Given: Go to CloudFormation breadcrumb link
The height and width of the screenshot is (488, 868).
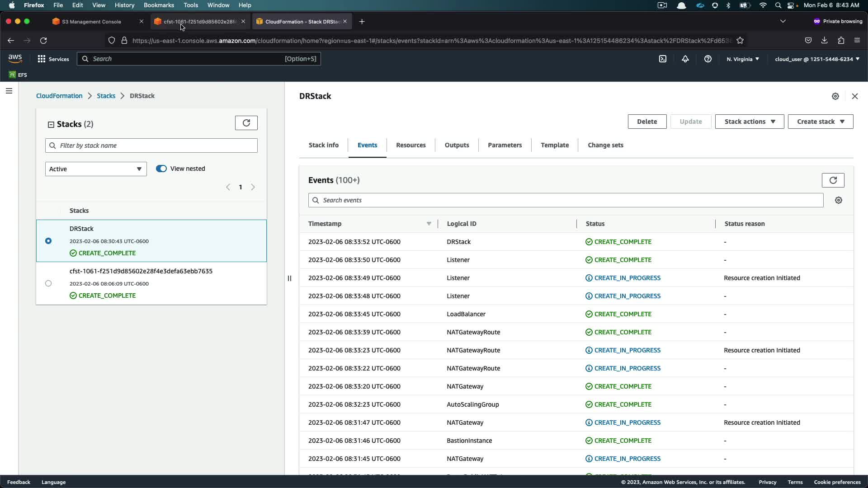Looking at the screenshot, I should 59,96.
